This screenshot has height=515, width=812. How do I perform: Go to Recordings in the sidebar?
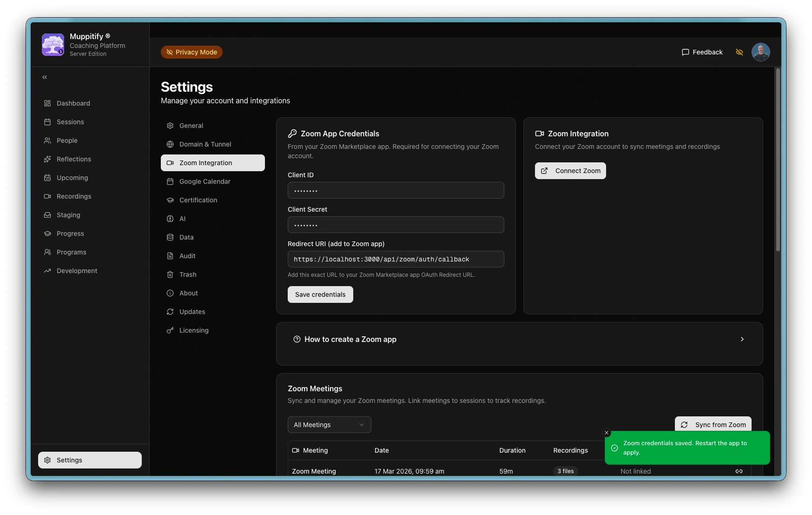point(73,196)
